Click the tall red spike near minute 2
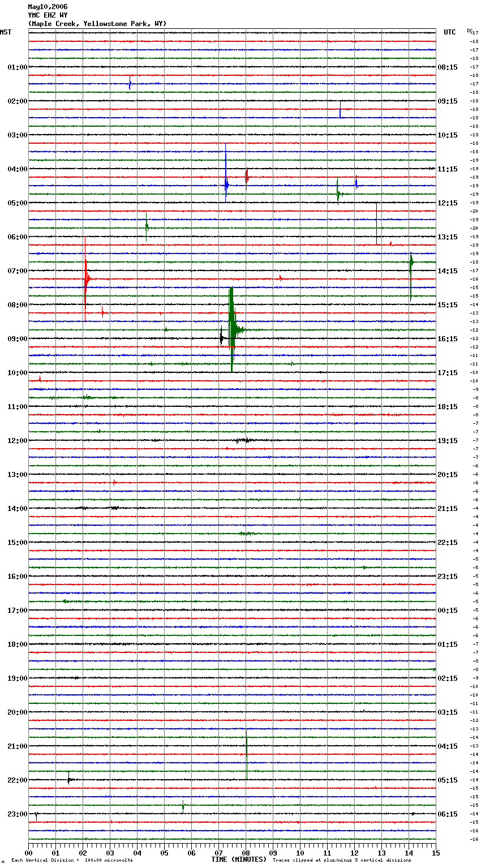The width and height of the screenshot is (481, 868). [x=85, y=279]
